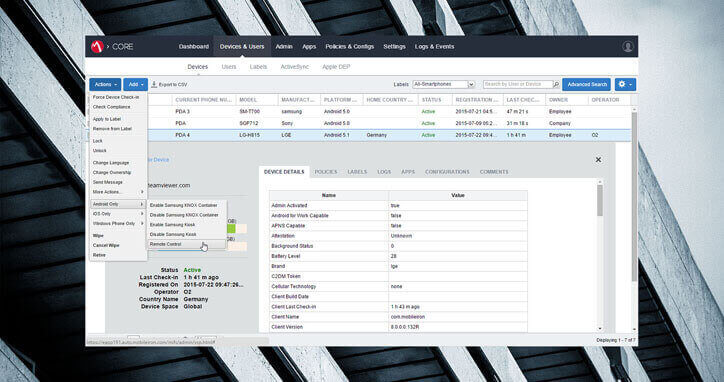Click the Export to CSV link
Image resolution: width=724 pixels, height=382 pixels.
173,85
